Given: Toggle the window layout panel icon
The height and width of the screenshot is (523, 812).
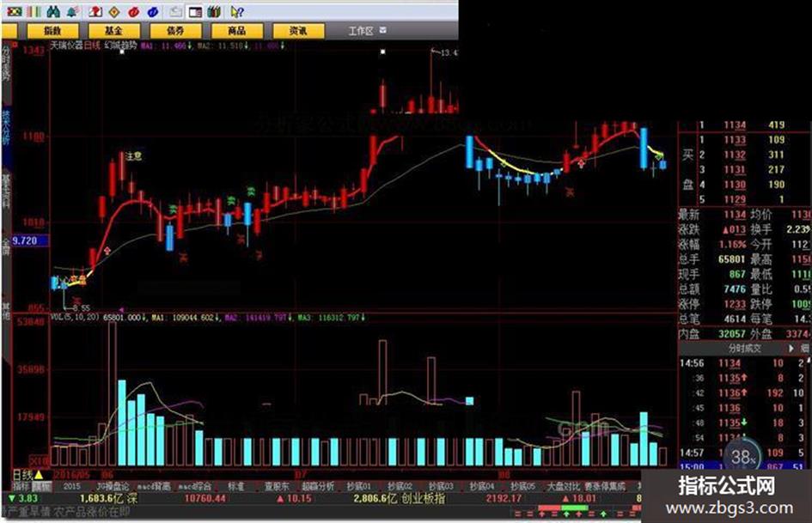Looking at the screenshot, I should (195, 11).
